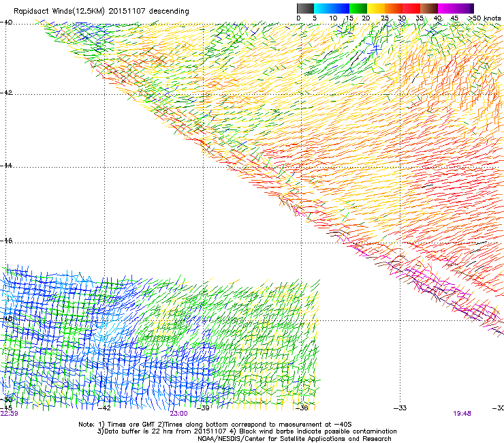
Task: Click the orange 25-30 knots legend swatch
Action: click(x=394, y=8)
